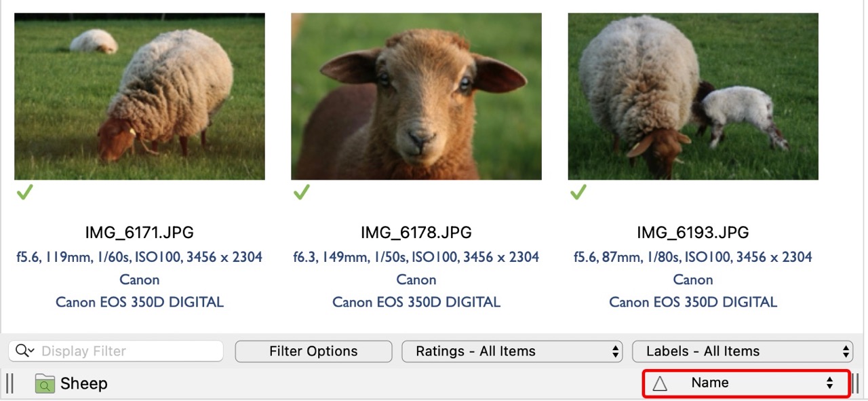Toggle the green checkmark under IMG_6193.JPG
This screenshot has width=868, height=401.
tap(578, 193)
